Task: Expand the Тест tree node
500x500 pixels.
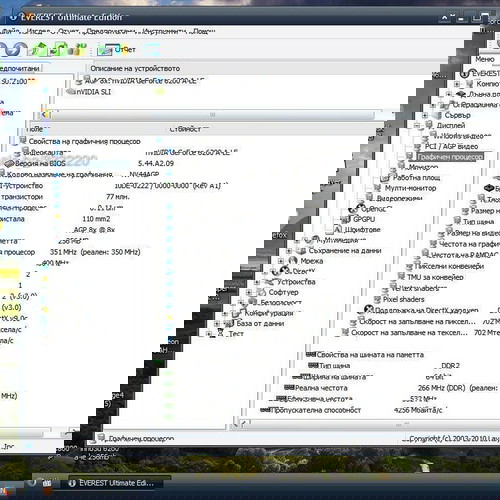Action: (209, 334)
